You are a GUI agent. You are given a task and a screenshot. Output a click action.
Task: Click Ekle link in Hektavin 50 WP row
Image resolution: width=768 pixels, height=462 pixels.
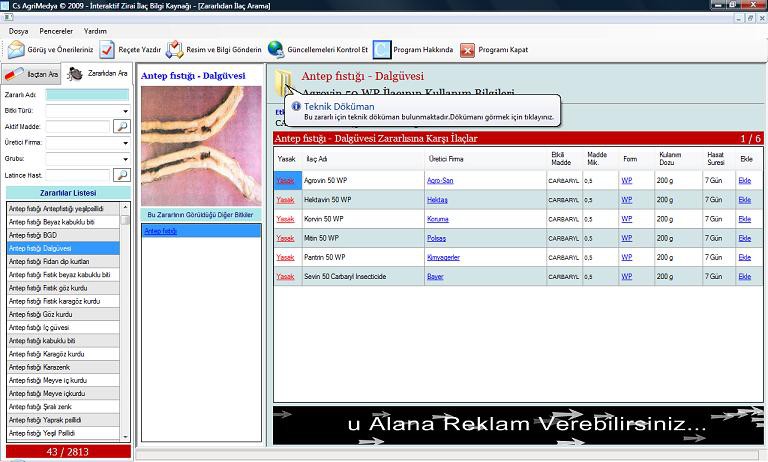point(744,200)
